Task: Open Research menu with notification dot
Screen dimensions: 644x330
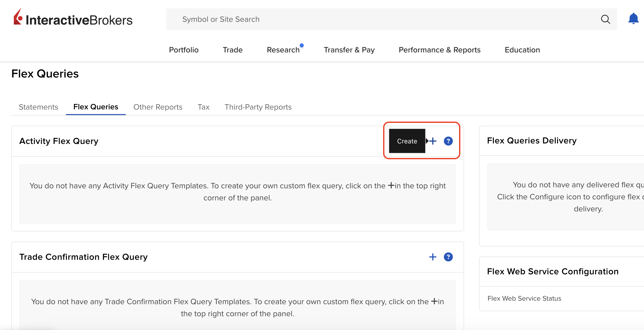Action: point(283,50)
